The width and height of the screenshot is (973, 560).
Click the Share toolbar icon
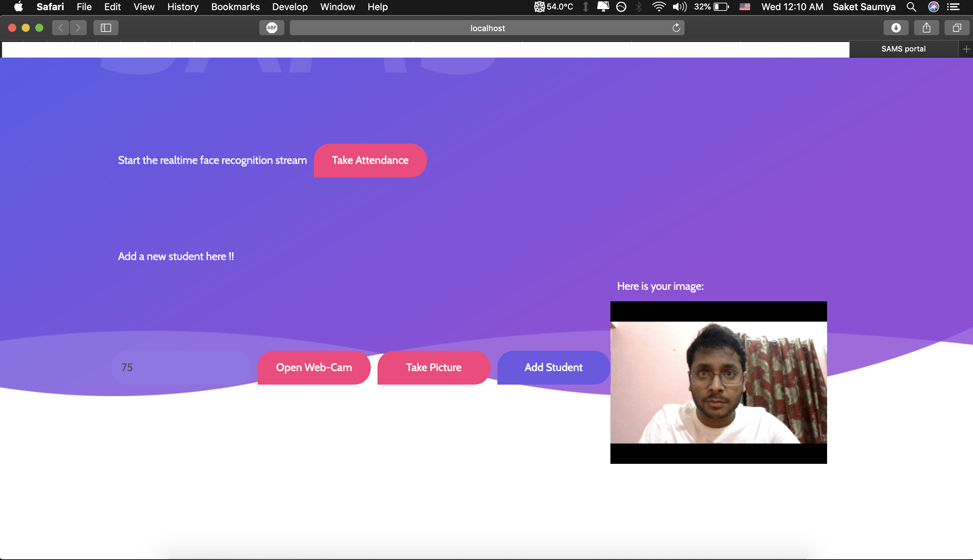(926, 28)
